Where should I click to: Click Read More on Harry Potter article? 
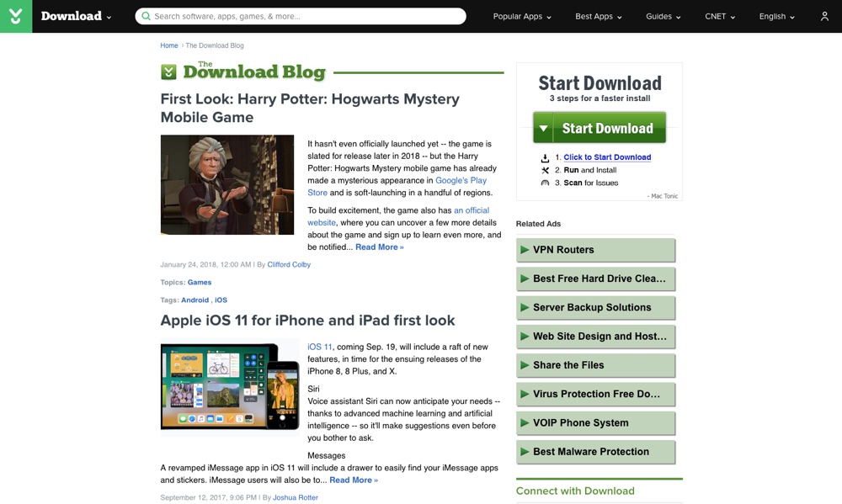[380, 247]
